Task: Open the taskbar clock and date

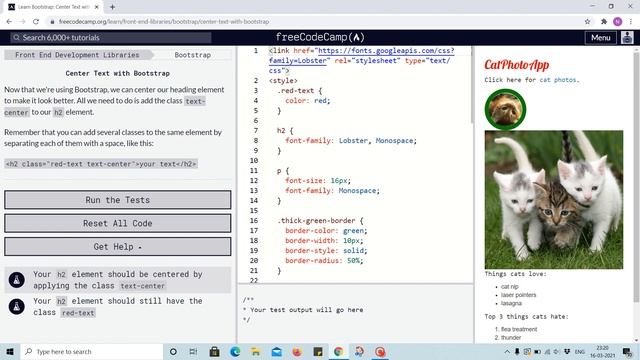Action: (x=602, y=351)
